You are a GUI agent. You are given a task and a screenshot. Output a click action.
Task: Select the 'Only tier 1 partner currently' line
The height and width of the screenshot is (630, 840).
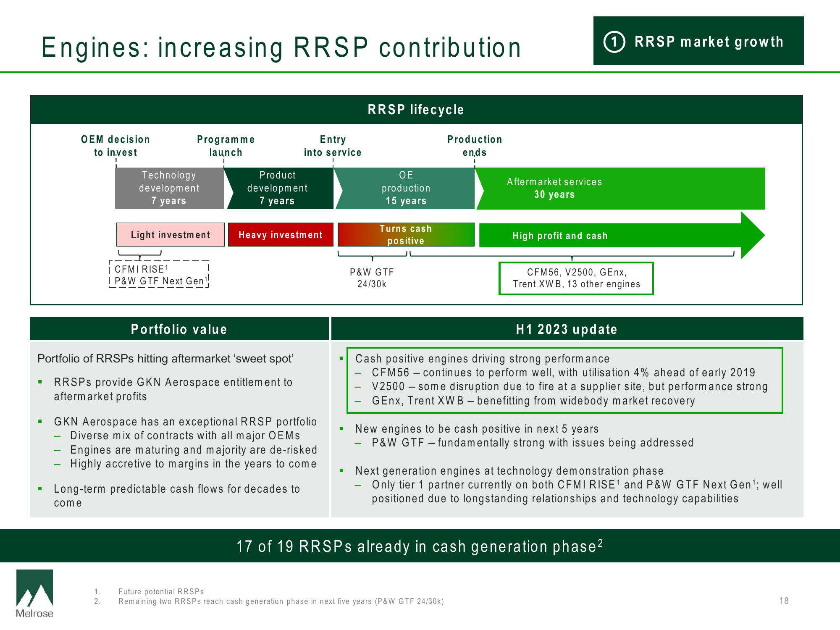click(x=577, y=491)
